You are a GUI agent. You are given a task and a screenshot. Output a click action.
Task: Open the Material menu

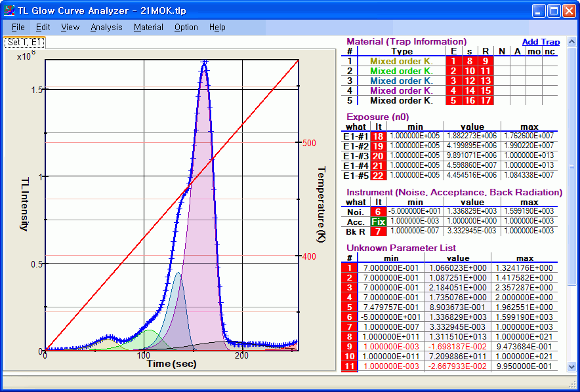148,27
